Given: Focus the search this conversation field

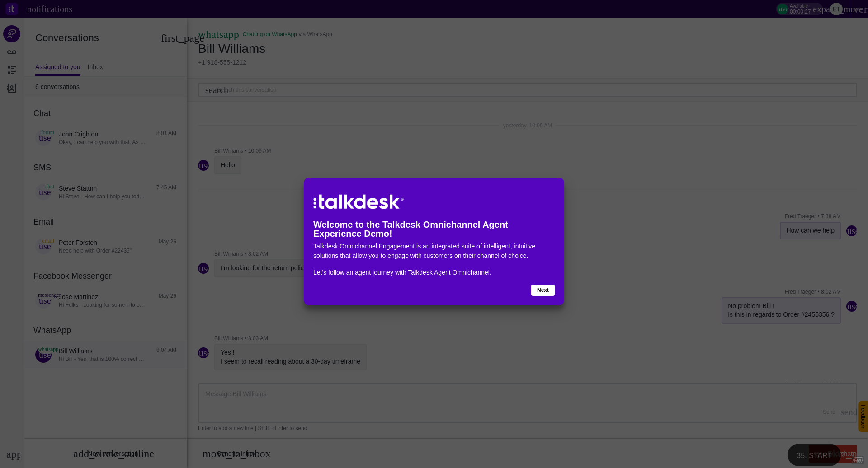Looking at the screenshot, I should [x=527, y=90].
